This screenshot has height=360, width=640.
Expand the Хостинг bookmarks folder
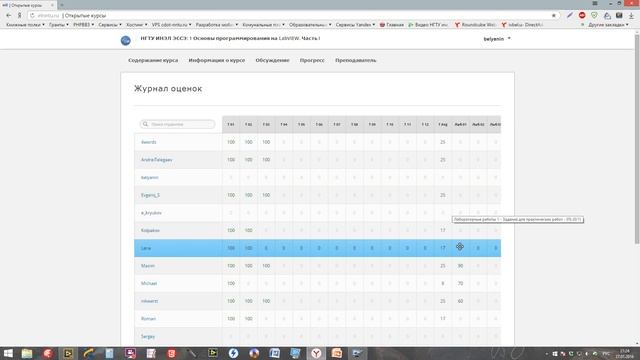[x=137, y=25]
